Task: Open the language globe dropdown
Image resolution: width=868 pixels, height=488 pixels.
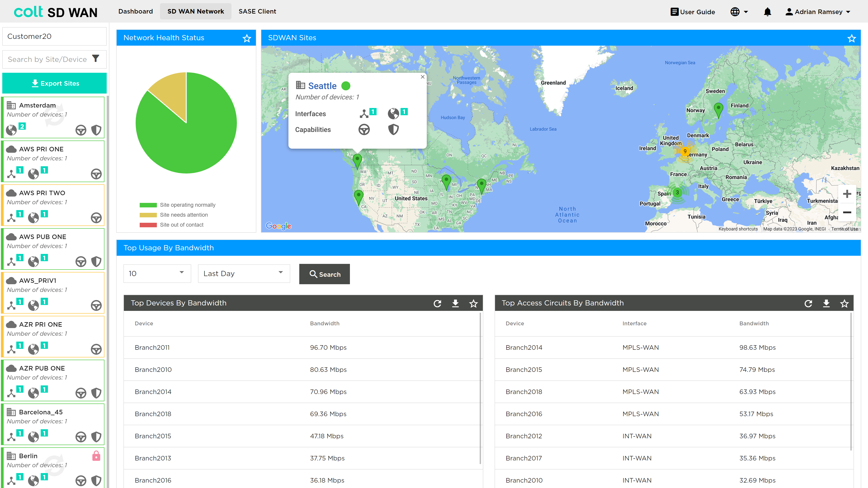Action: 739,12
